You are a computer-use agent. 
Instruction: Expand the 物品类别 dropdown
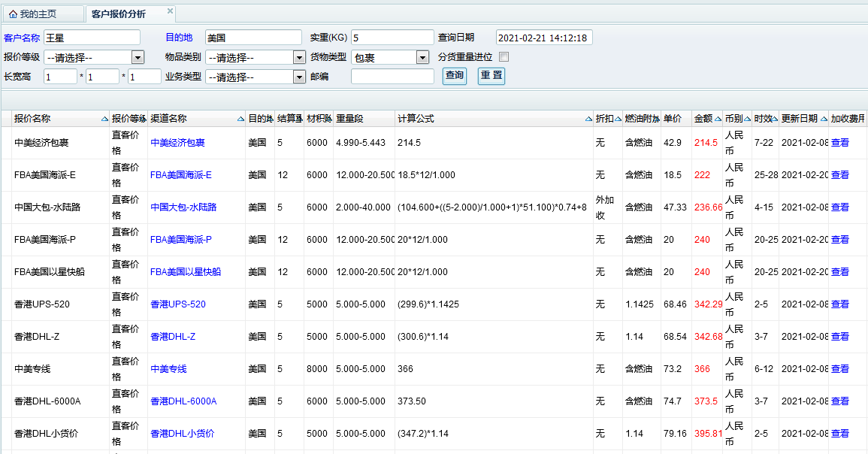[299, 58]
